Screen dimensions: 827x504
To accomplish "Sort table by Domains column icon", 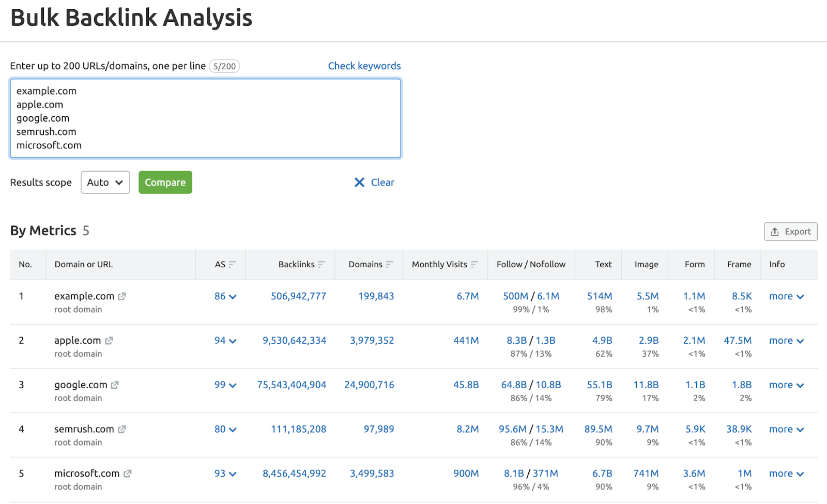I will tap(390, 264).
